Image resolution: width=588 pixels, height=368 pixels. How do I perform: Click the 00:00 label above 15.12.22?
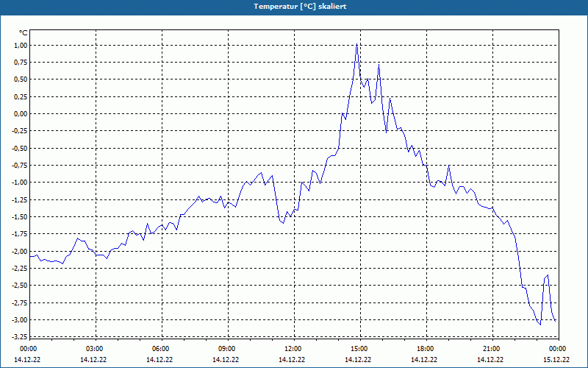coord(558,348)
